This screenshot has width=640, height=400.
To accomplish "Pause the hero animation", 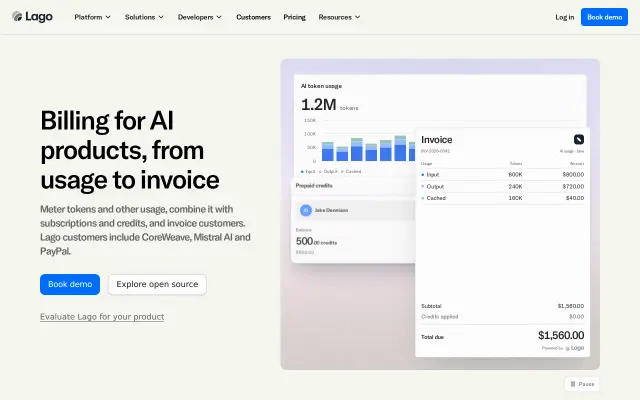I will point(582,384).
